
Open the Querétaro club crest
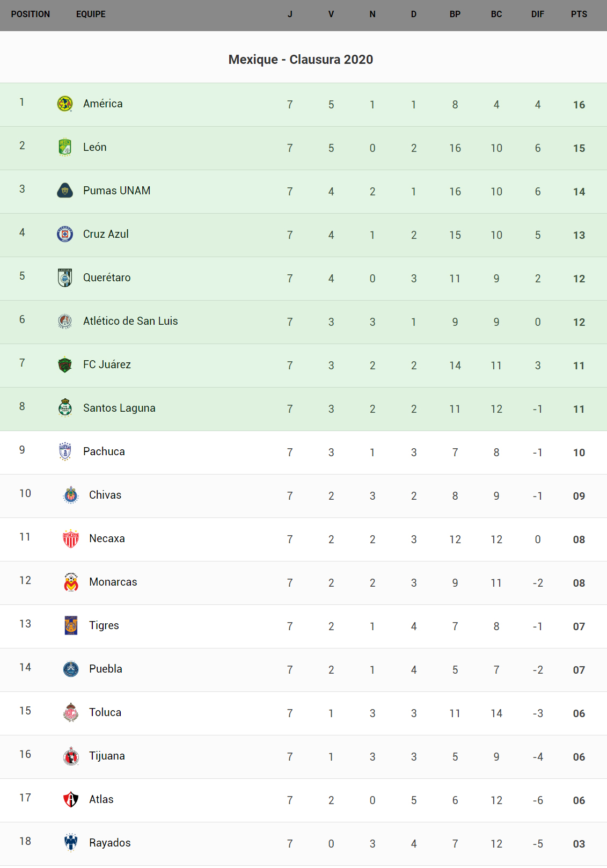65,278
